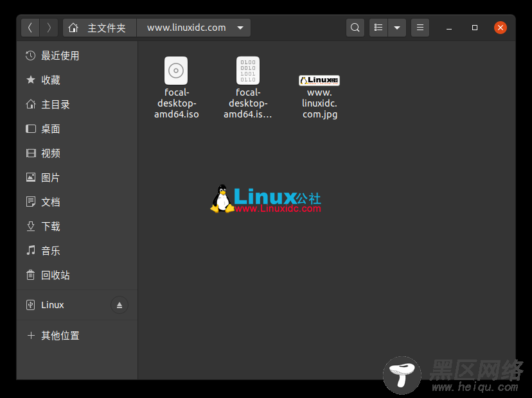The width and height of the screenshot is (532, 398).
Task: Expand the view options dropdown arrow
Action: point(397,28)
